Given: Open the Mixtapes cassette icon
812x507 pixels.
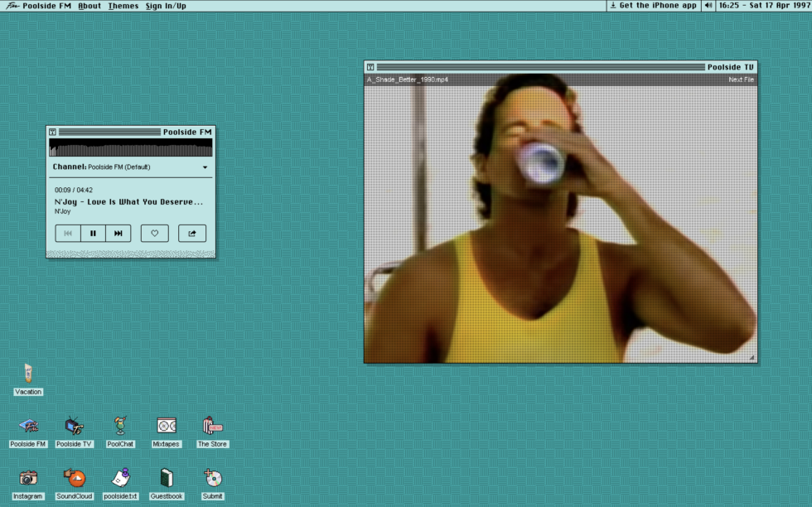Looking at the screenshot, I should coord(167,426).
